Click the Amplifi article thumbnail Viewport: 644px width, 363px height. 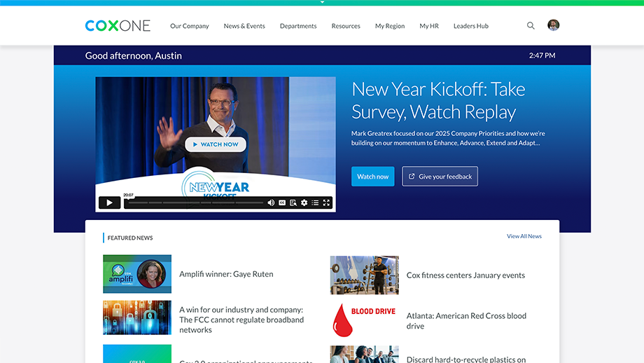point(137,274)
